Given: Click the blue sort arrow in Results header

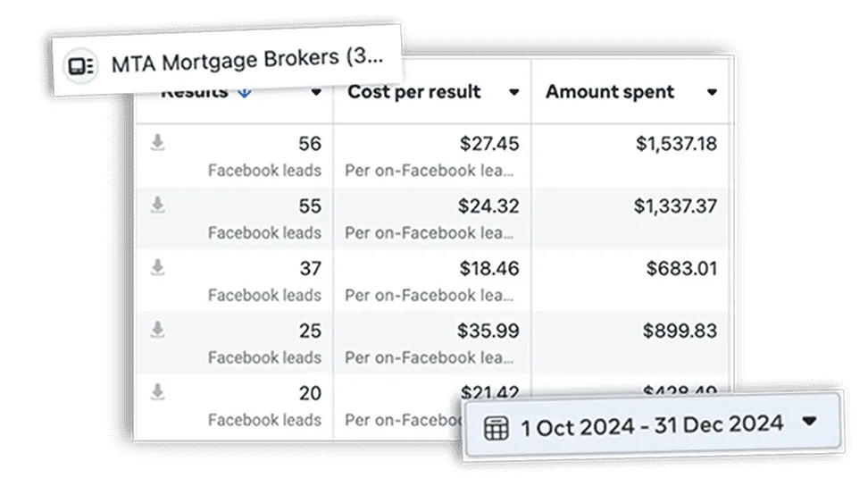Looking at the screenshot, I should pos(244,92).
